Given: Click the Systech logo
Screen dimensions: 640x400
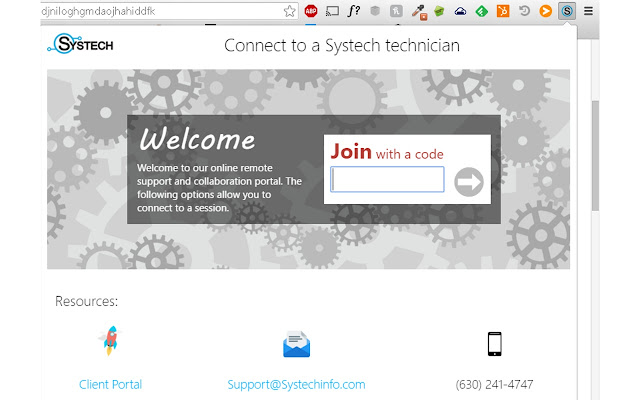Looking at the screenshot, I should (80, 44).
